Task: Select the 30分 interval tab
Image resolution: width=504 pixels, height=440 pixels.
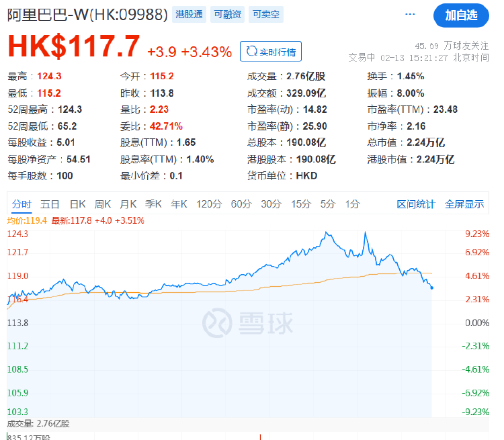Action: tap(271, 204)
